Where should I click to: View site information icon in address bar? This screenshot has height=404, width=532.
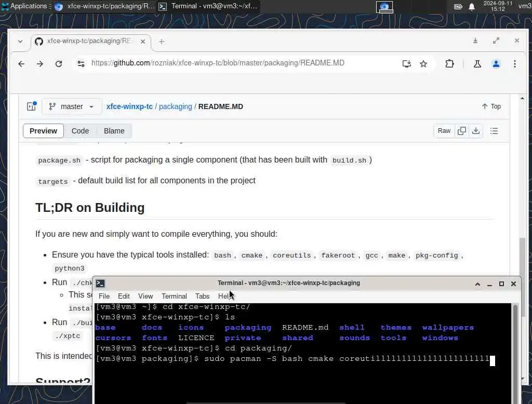coord(81,63)
